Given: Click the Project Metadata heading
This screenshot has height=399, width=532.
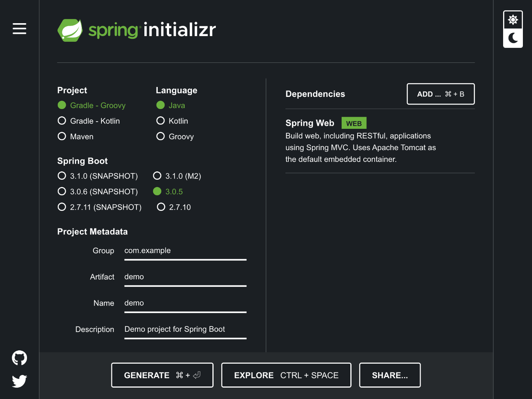Looking at the screenshot, I should click(x=92, y=232).
